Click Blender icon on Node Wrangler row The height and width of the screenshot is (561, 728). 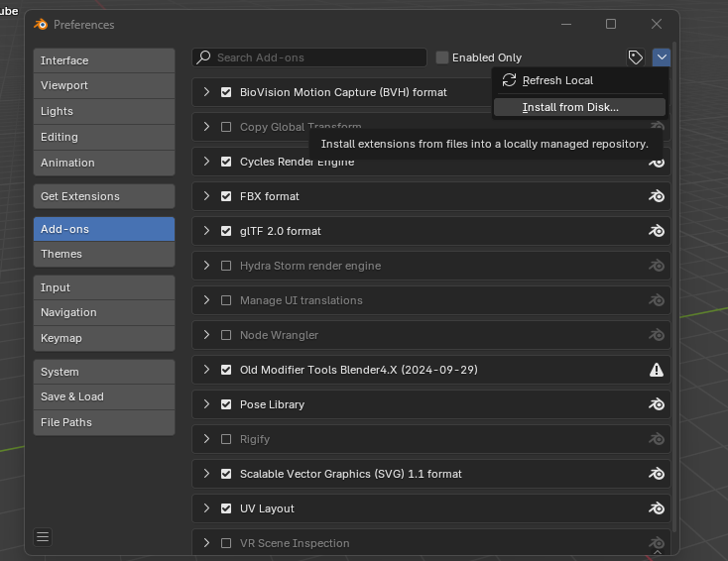coord(656,335)
